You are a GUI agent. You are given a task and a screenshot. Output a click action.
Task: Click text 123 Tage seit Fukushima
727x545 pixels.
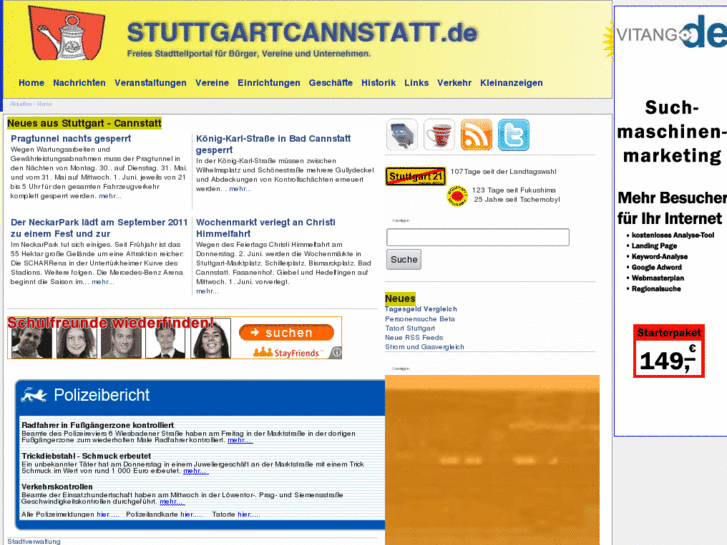[x=513, y=190]
